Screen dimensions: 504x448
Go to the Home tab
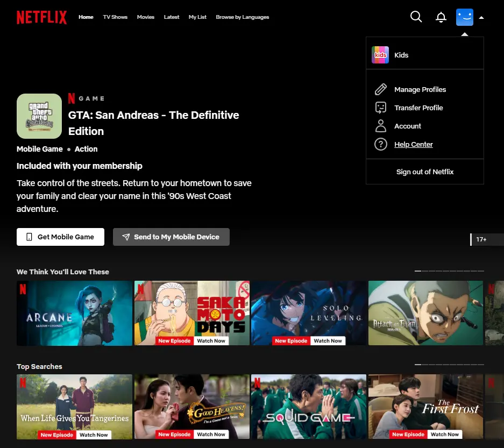pos(86,17)
